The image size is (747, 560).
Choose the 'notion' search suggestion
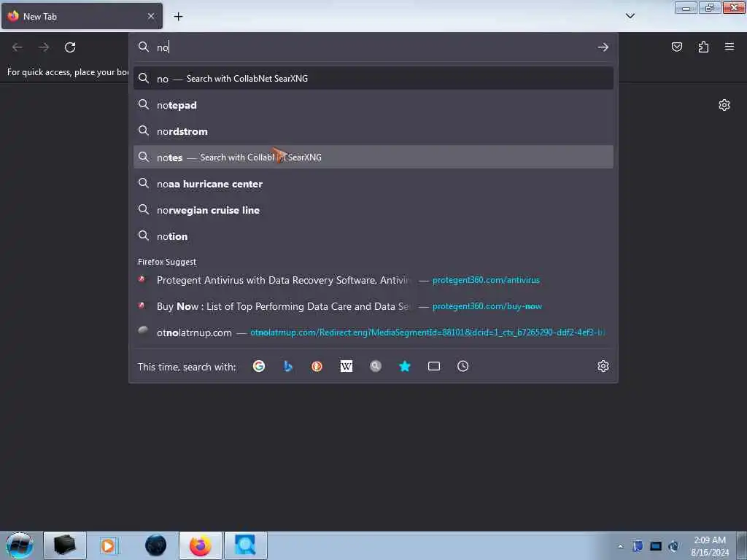click(x=373, y=236)
